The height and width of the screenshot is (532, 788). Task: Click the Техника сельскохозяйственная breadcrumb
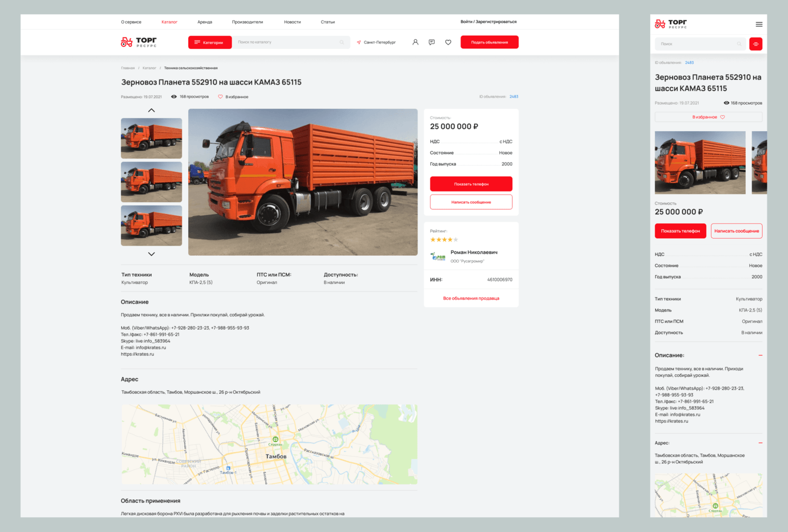point(191,68)
